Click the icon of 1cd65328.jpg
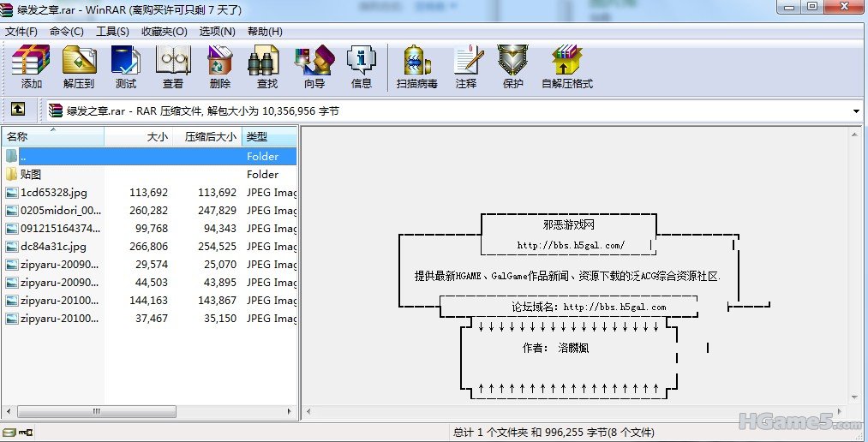This screenshot has width=868, height=442. coord(12,193)
